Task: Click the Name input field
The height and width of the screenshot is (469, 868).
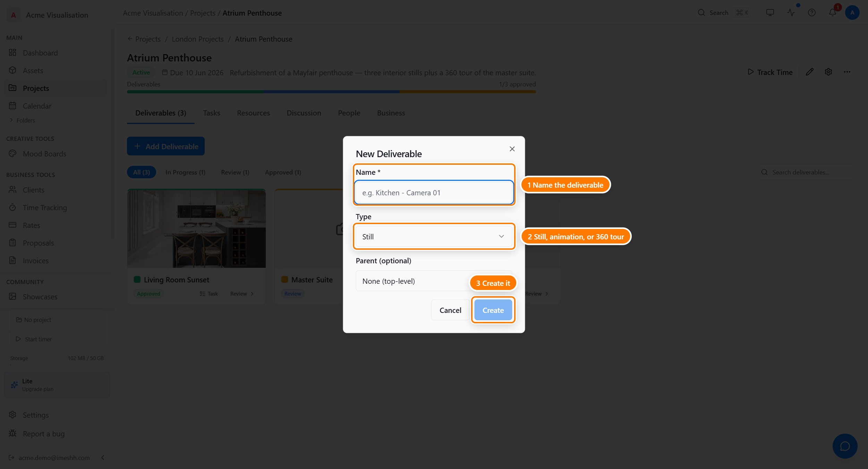Action: click(x=434, y=193)
